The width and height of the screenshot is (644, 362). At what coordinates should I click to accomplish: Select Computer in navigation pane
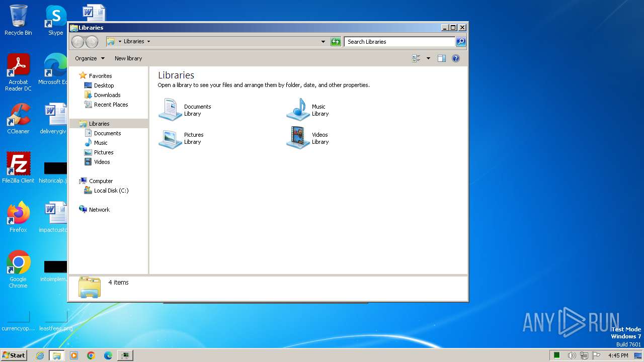coord(101,181)
